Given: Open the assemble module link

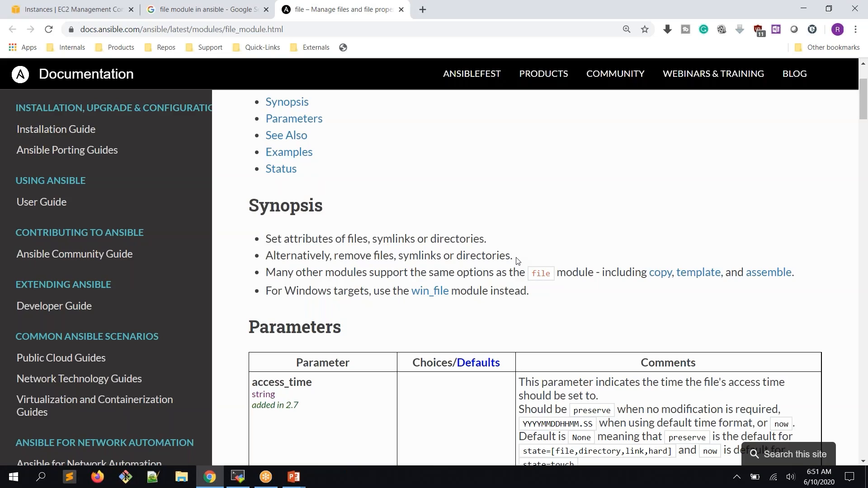Looking at the screenshot, I should coord(769,272).
